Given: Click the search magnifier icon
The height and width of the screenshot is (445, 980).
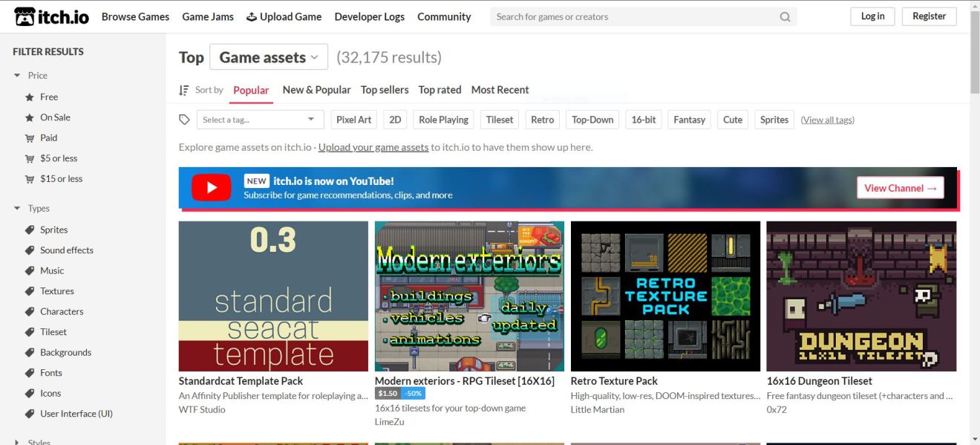Looking at the screenshot, I should (x=785, y=16).
